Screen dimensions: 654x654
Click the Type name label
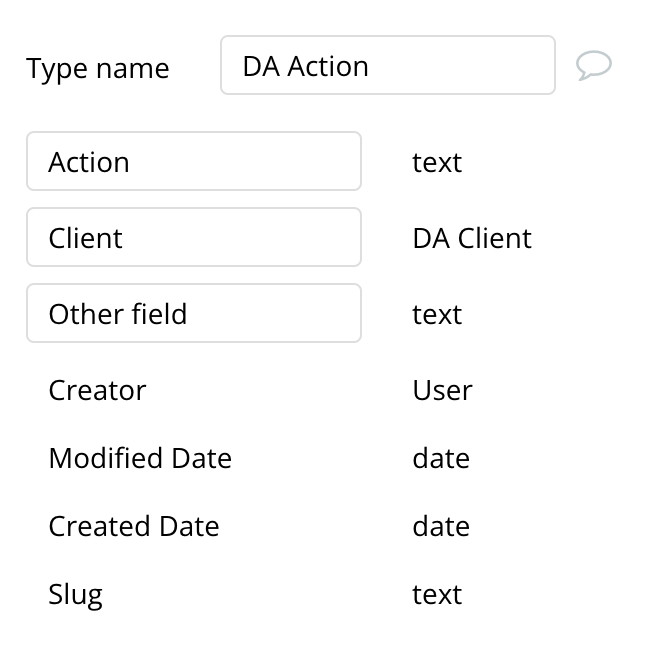point(98,69)
